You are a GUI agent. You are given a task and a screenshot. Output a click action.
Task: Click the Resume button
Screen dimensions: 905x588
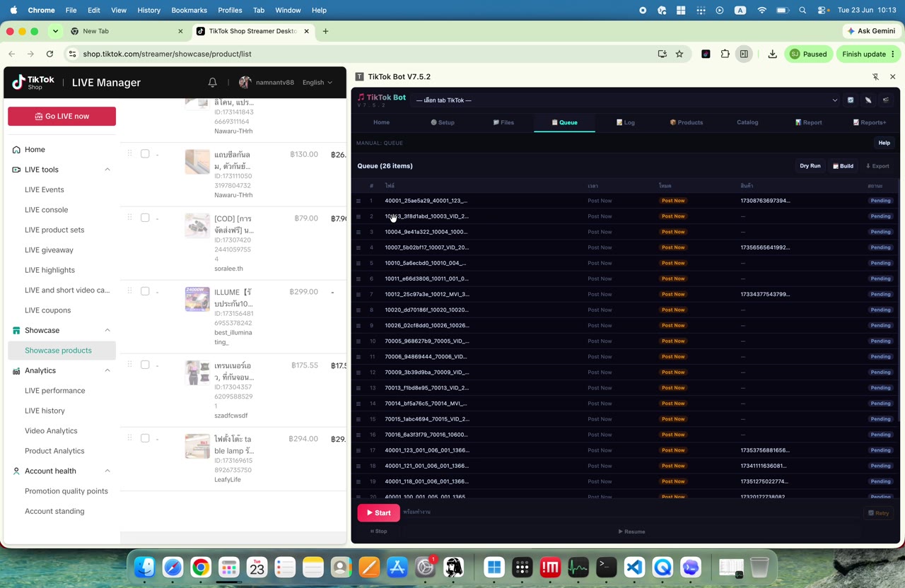click(x=631, y=531)
